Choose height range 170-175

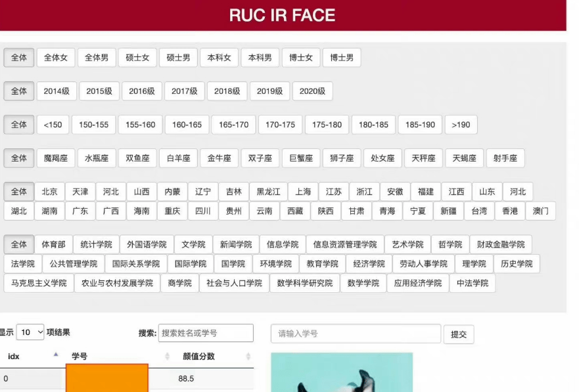280,125
